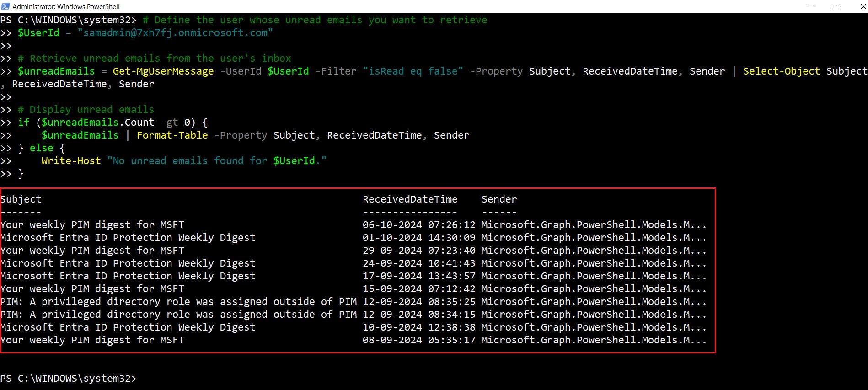The width and height of the screenshot is (868, 390).
Task: Restore down the PowerShell window
Action: click(836, 6)
